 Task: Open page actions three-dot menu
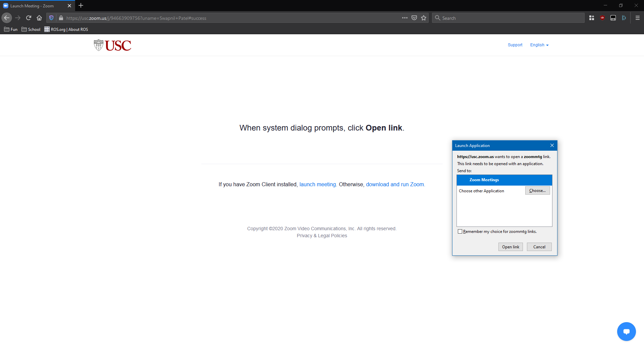point(405,18)
